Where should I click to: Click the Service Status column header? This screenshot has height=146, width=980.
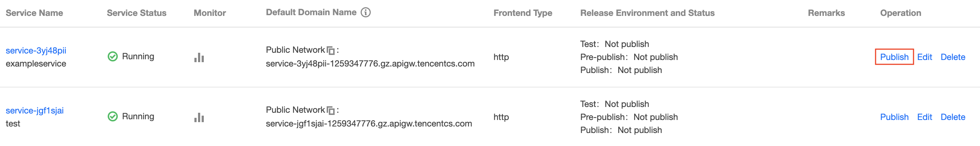tap(137, 13)
